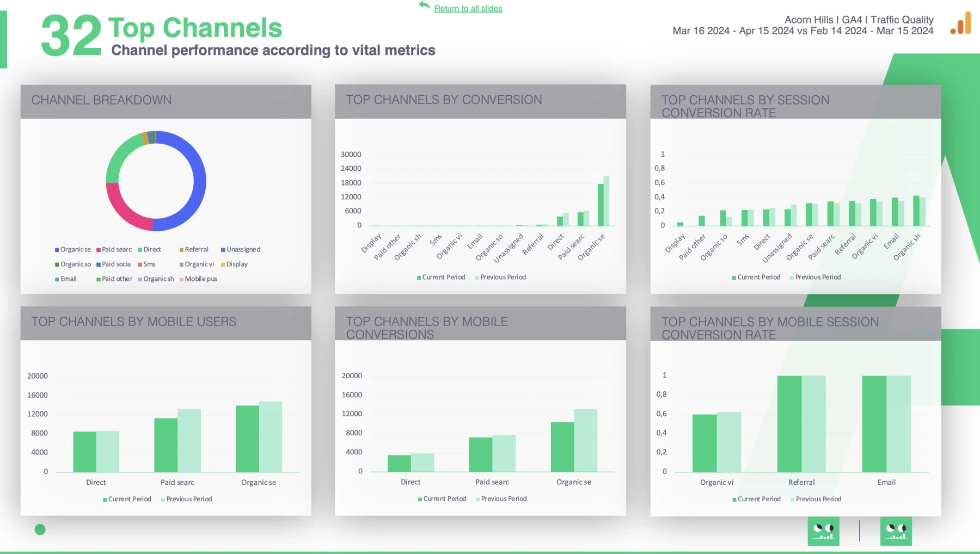Click the 'Acorn Hills | GA4 | Traffic Quality' header text
The image size is (980, 554).
tap(859, 20)
